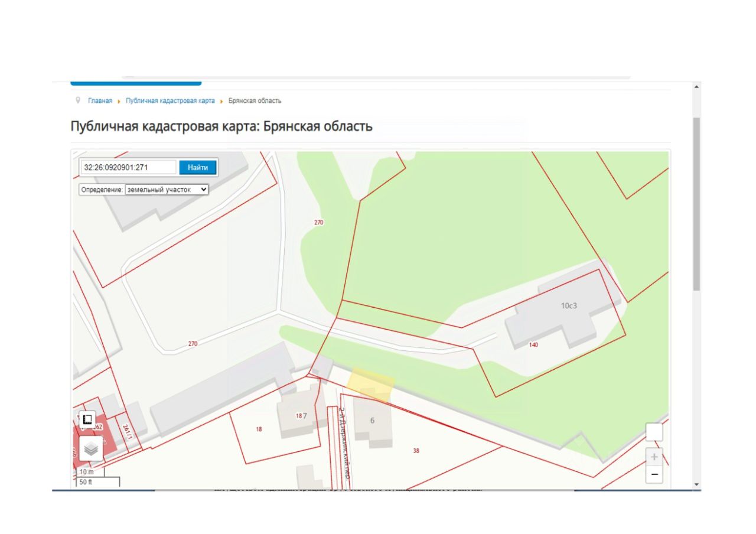Open Публичная кадастровая карта breadcrumb link

click(x=170, y=101)
